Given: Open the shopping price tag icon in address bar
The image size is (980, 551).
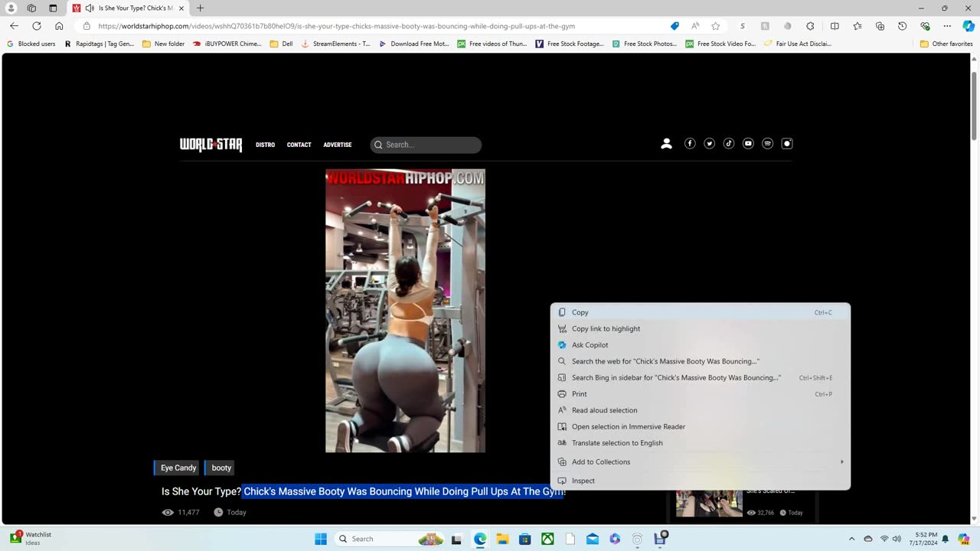Looking at the screenshot, I should (675, 26).
